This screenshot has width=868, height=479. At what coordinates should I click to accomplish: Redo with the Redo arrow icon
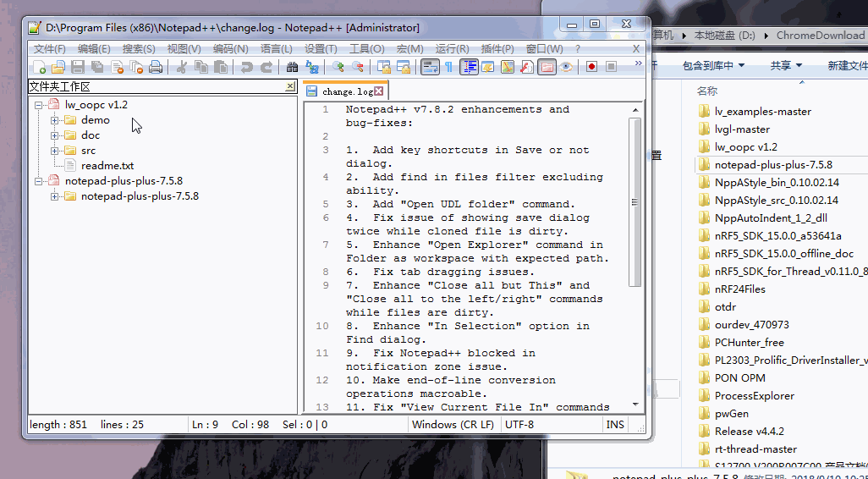click(266, 67)
